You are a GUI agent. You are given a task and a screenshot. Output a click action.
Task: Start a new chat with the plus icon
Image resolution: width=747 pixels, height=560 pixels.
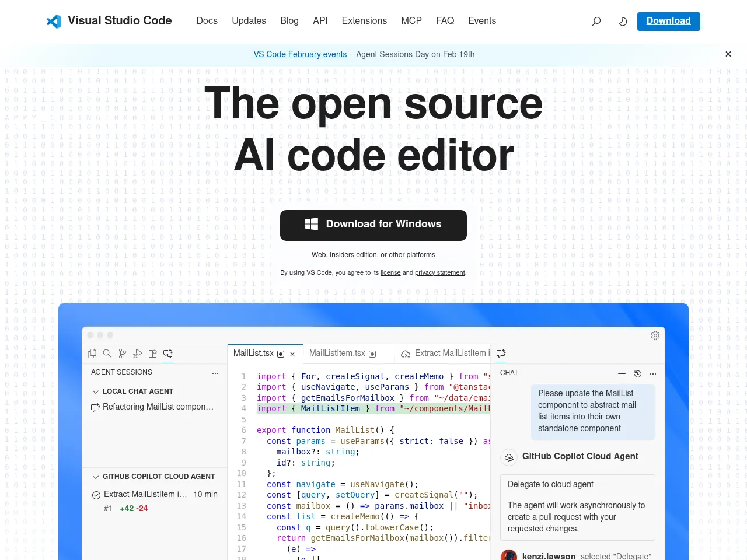coord(622,373)
